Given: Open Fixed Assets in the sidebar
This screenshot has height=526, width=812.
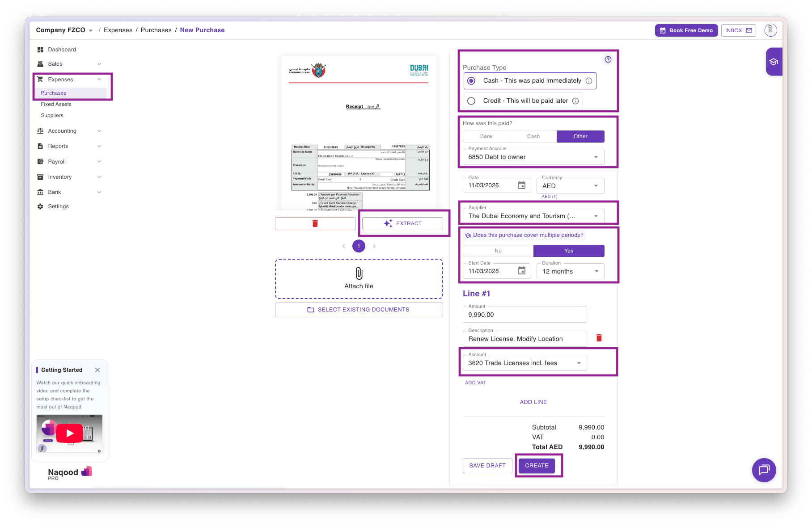Looking at the screenshot, I should [x=56, y=104].
